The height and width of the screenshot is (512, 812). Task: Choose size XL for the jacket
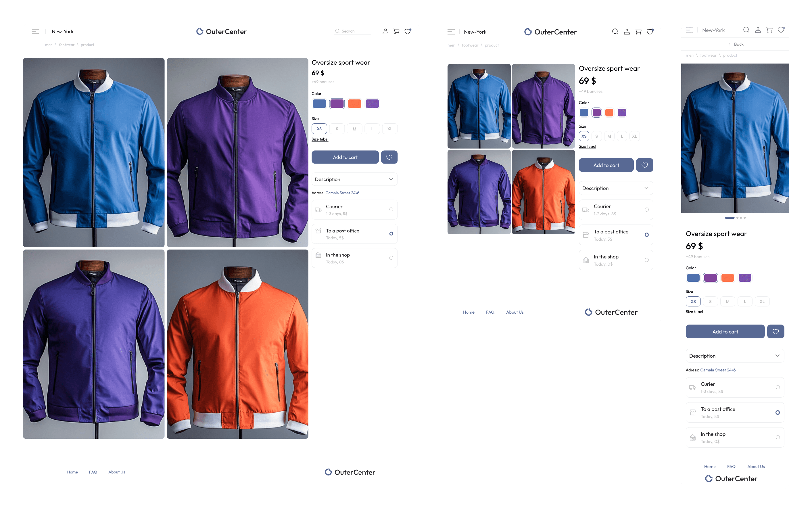coord(390,129)
